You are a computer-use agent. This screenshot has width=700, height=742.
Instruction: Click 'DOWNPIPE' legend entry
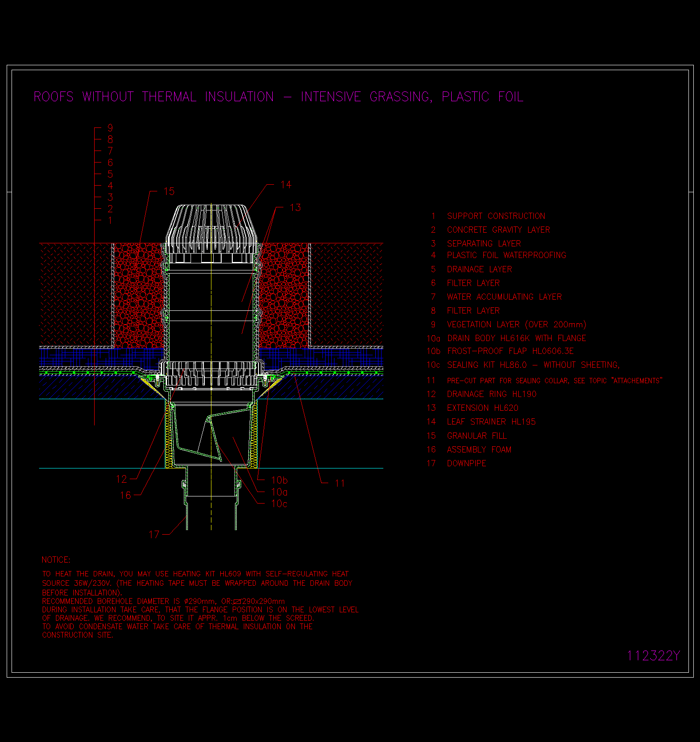[x=466, y=464]
